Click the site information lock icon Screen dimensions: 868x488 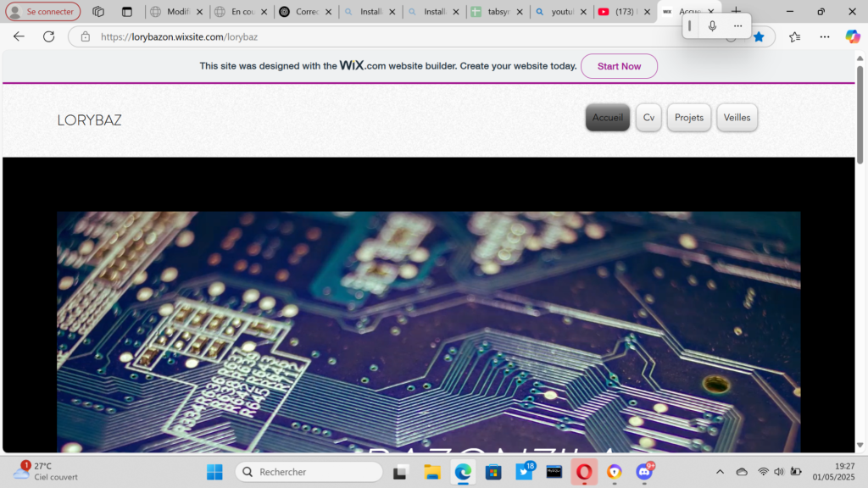[85, 36]
